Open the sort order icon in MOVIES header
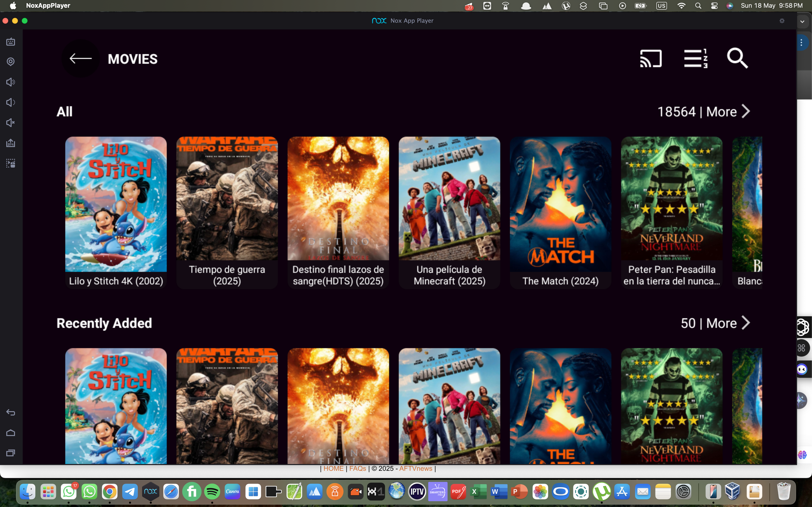 (x=695, y=58)
